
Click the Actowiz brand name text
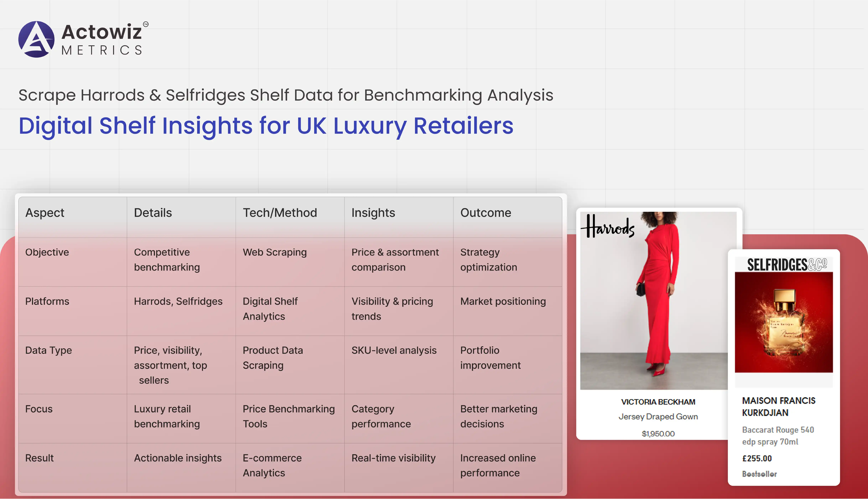coord(102,32)
